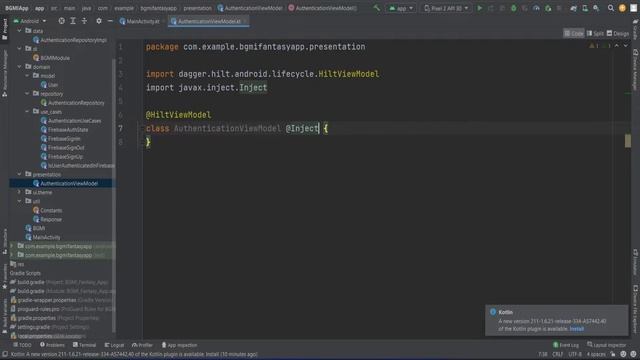Collapse the use_cases folder
Viewport: 640px width, 360px height.
(27, 111)
